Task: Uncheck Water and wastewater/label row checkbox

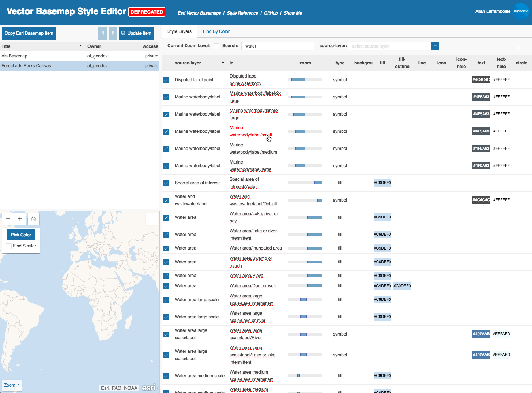Action: [166, 200]
